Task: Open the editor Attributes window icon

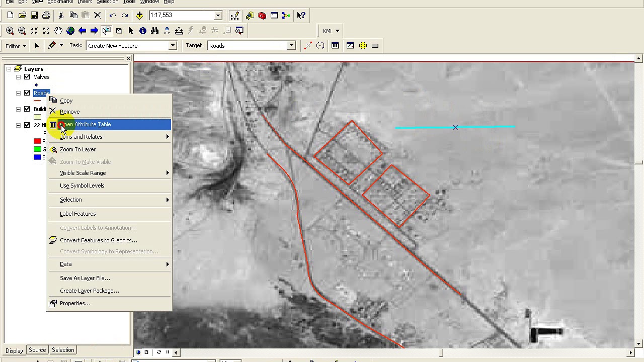Action: (x=335, y=46)
